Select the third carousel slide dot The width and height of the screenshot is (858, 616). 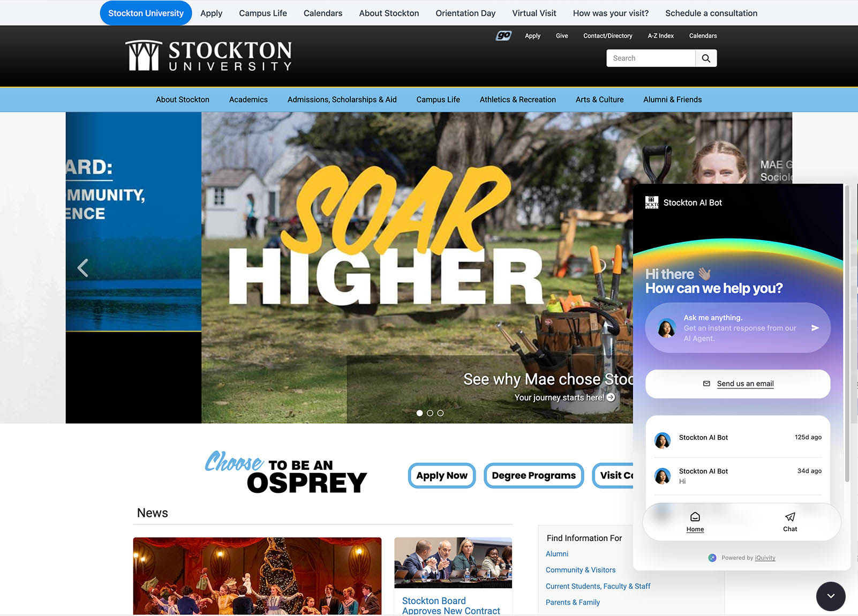440,413
